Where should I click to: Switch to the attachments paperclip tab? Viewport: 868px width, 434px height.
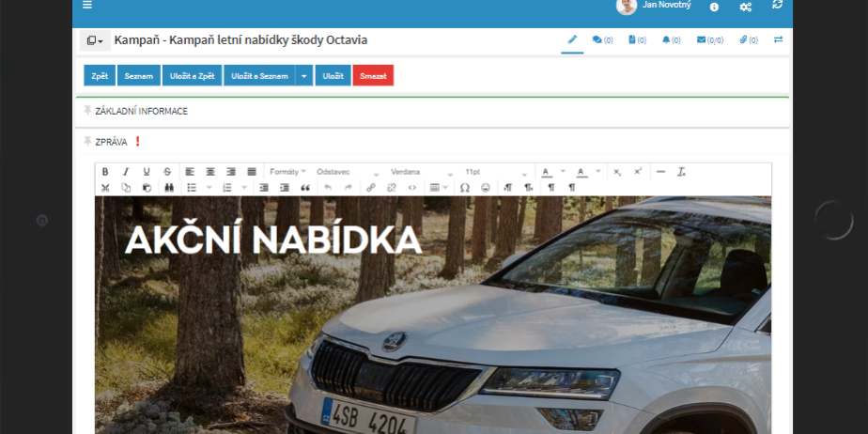tap(748, 40)
